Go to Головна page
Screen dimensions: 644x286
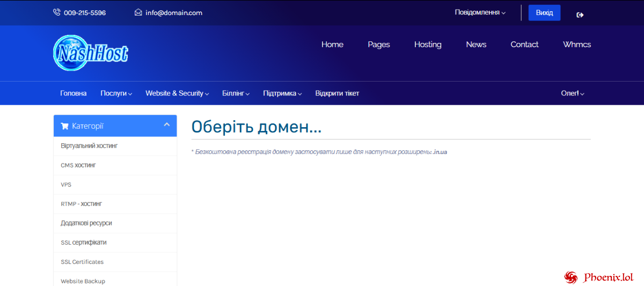(x=74, y=93)
